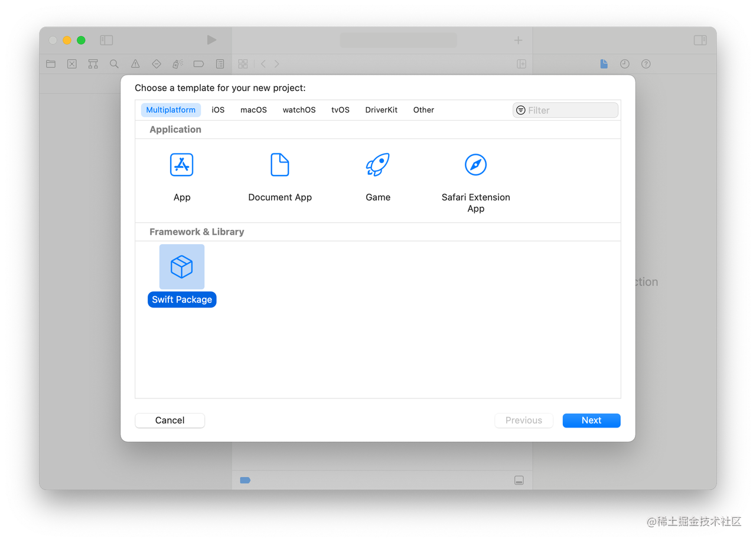Select the App template icon
The width and height of the screenshot is (756, 542).
click(x=182, y=165)
